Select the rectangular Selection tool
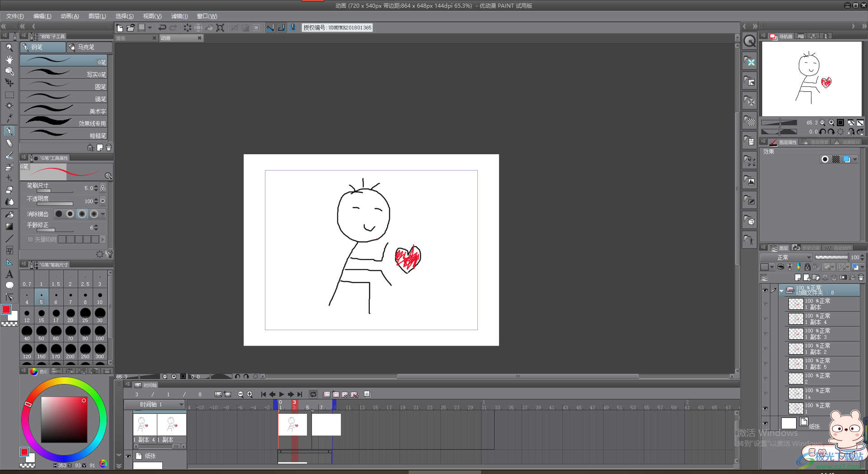 9,95
